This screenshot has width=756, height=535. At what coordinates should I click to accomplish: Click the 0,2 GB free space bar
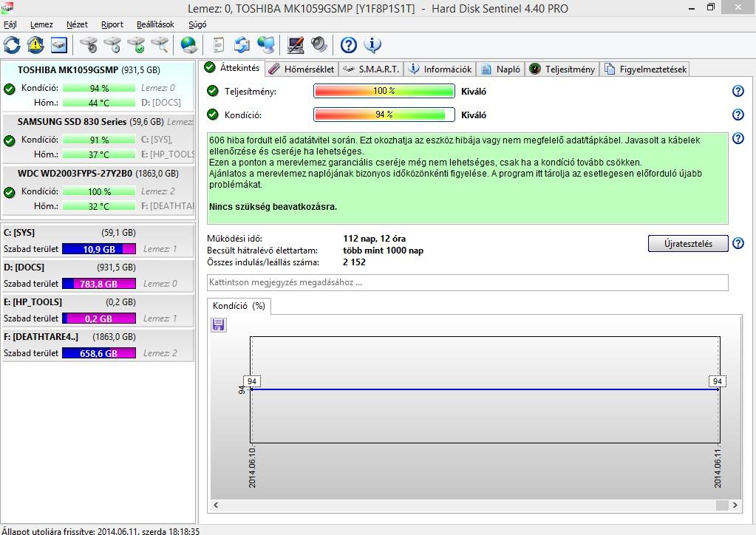99,318
